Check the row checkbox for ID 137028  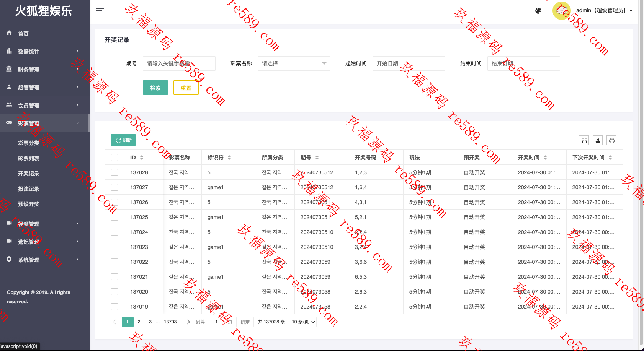point(114,172)
